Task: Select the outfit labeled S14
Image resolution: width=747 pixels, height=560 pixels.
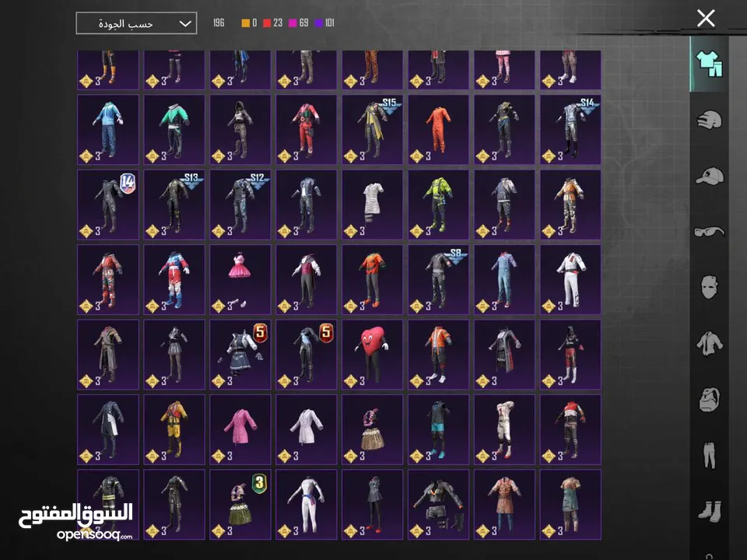Action: [570, 130]
